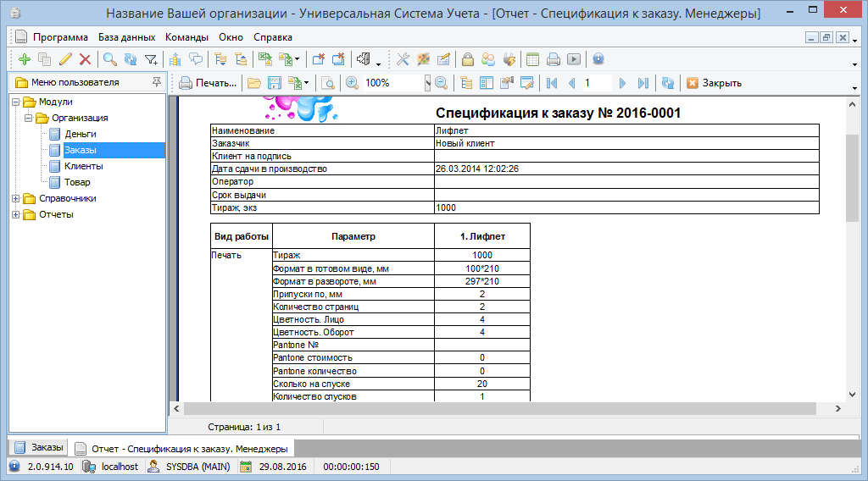Click the green plus Add record icon
Viewport: 868px width, 481px height.
24,59
